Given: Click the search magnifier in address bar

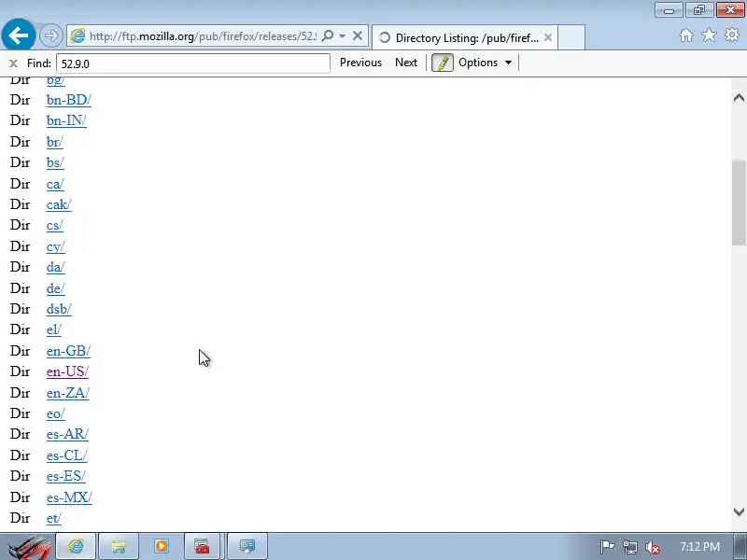Looking at the screenshot, I should click(328, 35).
